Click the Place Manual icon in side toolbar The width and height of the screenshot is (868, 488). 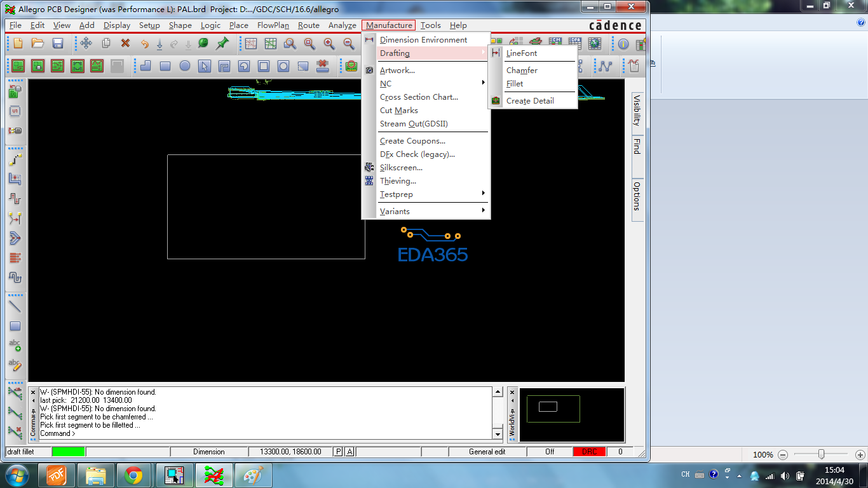tap(15, 93)
